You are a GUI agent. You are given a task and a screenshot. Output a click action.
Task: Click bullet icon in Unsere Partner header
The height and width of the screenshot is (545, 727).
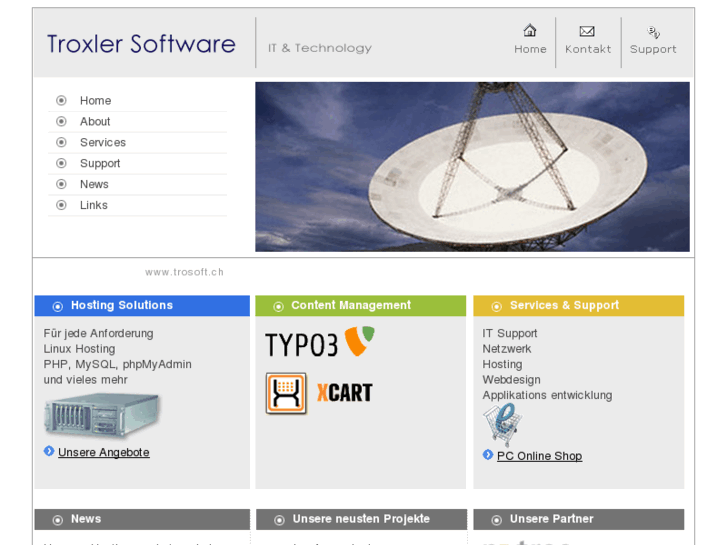point(497,520)
